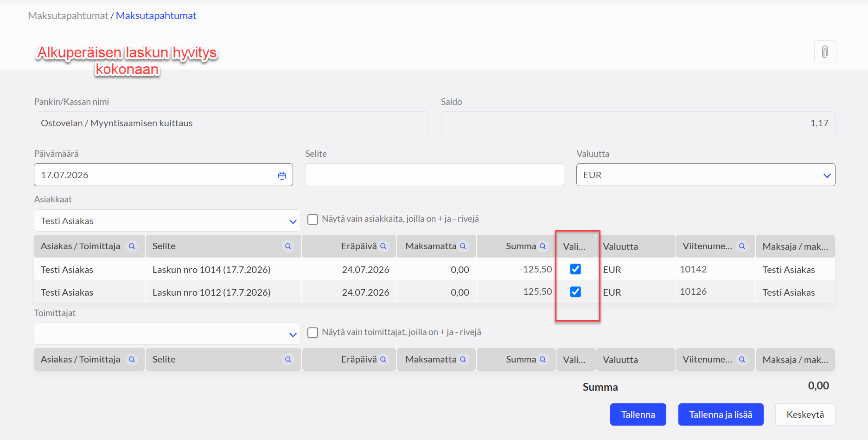The height and width of the screenshot is (440, 868).
Task: Click into the Päivämäärä date field
Action: click(x=163, y=175)
